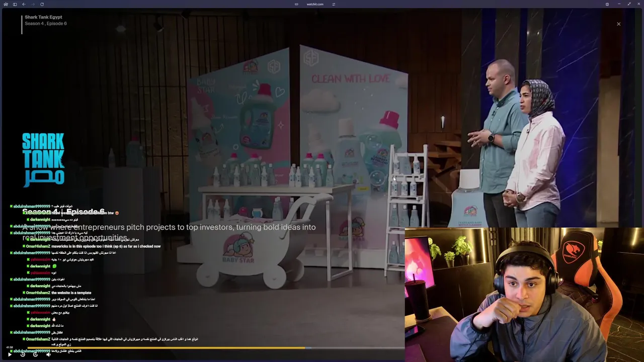Click the Season 4, Episode 6 subtitle

click(46, 24)
